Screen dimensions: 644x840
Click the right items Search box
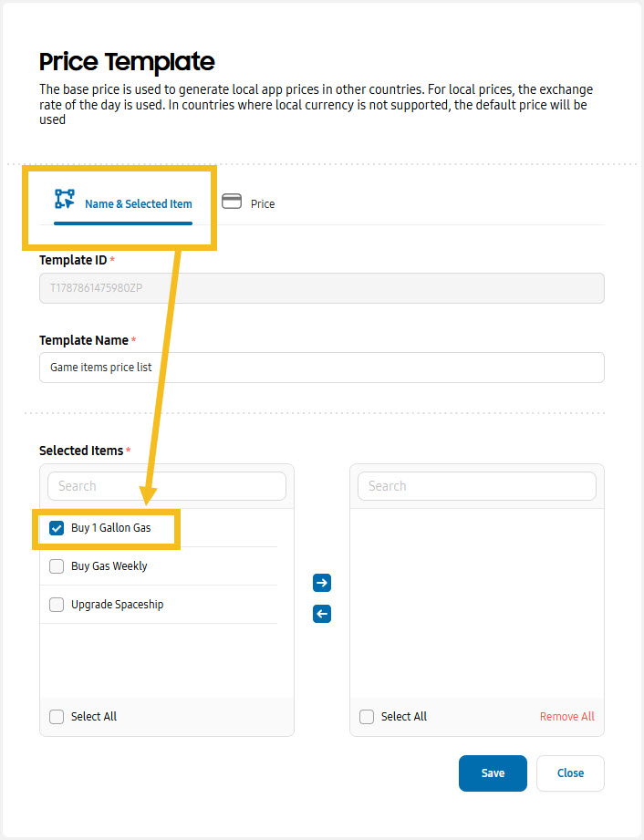(x=477, y=486)
